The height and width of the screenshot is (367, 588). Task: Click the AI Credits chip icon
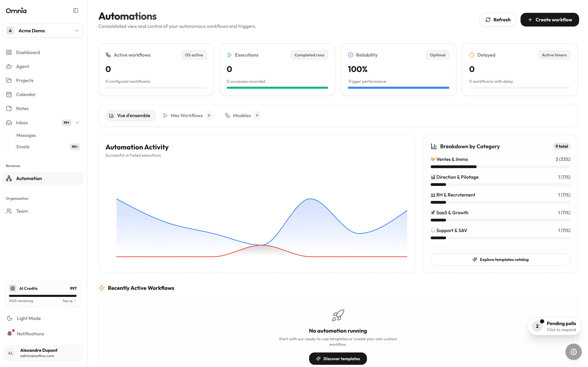(13, 288)
